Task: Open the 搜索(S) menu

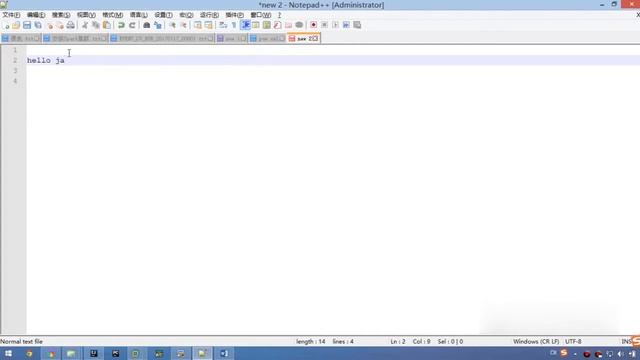Action: 61,15
